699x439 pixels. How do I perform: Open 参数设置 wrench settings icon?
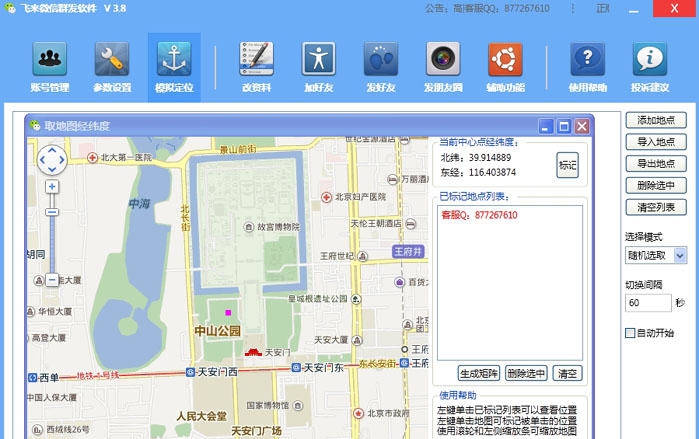112,59
